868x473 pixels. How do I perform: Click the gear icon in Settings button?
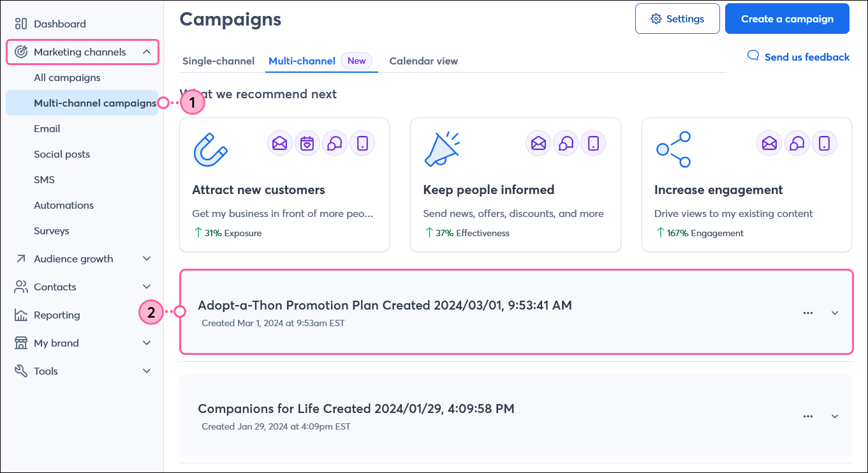tap(656, 19)
